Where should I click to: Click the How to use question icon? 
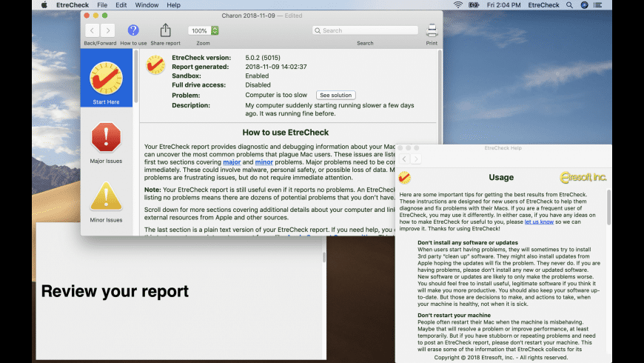pos(133,30)
